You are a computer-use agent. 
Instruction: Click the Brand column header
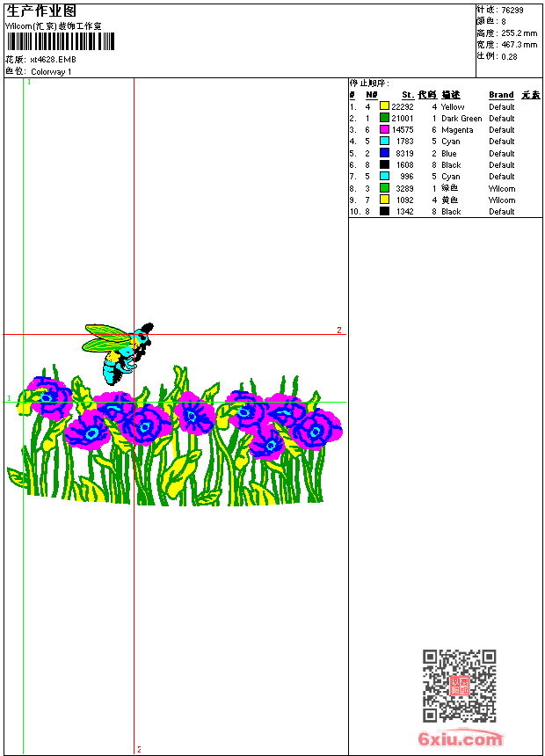[x=501, y=95]
